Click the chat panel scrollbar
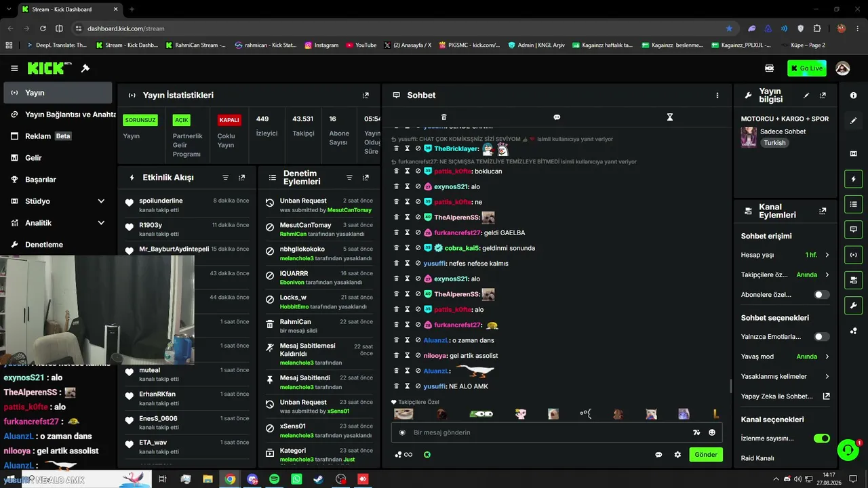This screenshot has height=488, width=868. pyautogui.click(x=730, y=386)
